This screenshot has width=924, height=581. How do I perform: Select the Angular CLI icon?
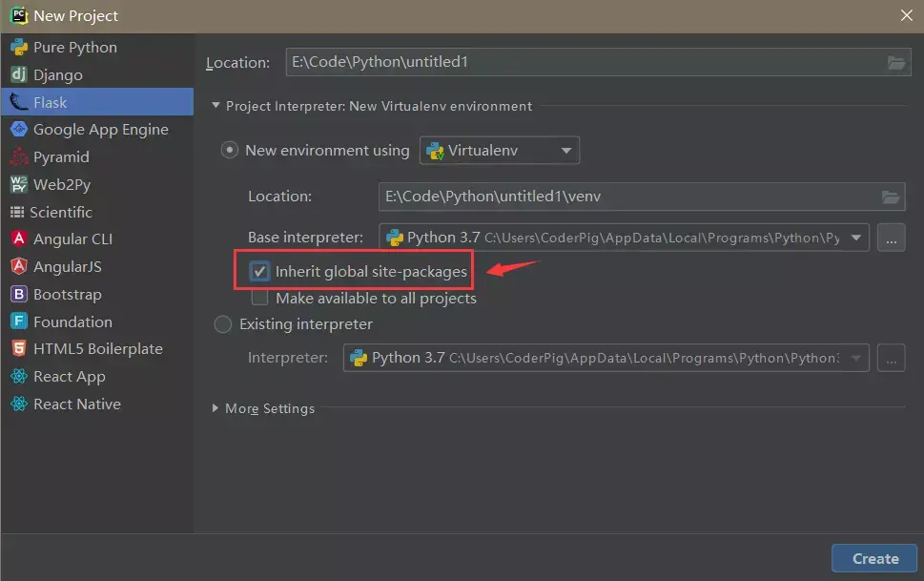(19, 239)
